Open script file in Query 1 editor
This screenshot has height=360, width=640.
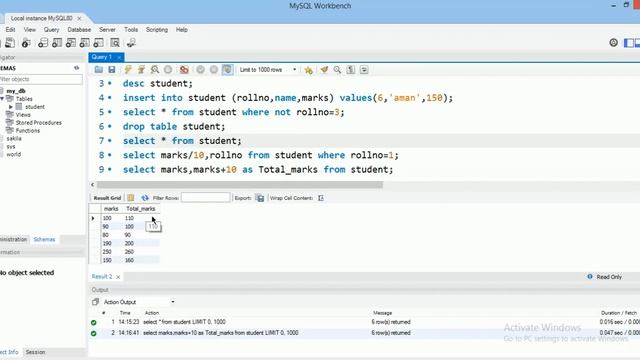(98, 70)
